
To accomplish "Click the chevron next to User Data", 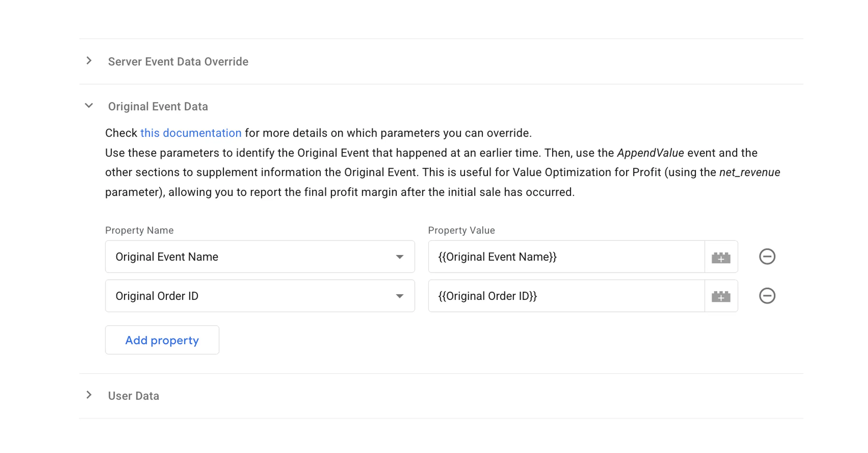I will click(89, 395).
